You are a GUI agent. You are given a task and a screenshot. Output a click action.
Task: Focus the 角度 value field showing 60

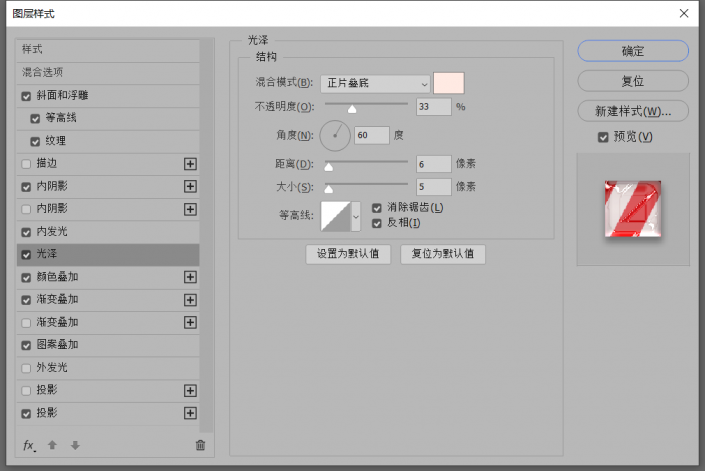point(372,135)
